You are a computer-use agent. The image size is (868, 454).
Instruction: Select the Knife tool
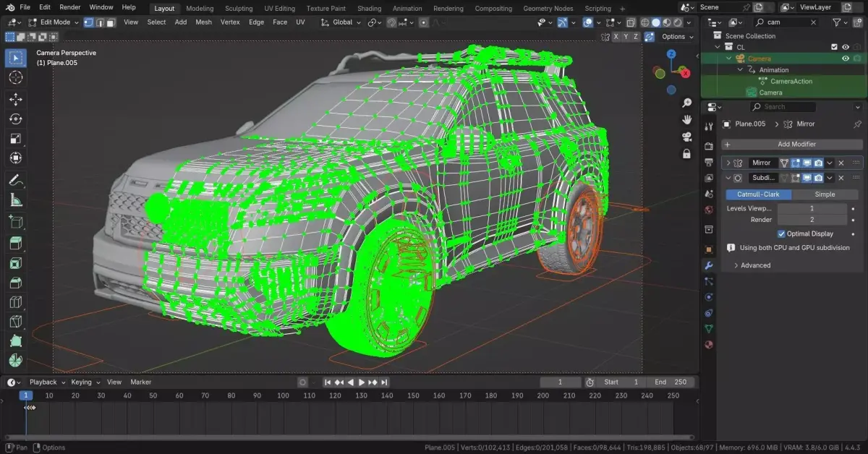click(16, 322)
